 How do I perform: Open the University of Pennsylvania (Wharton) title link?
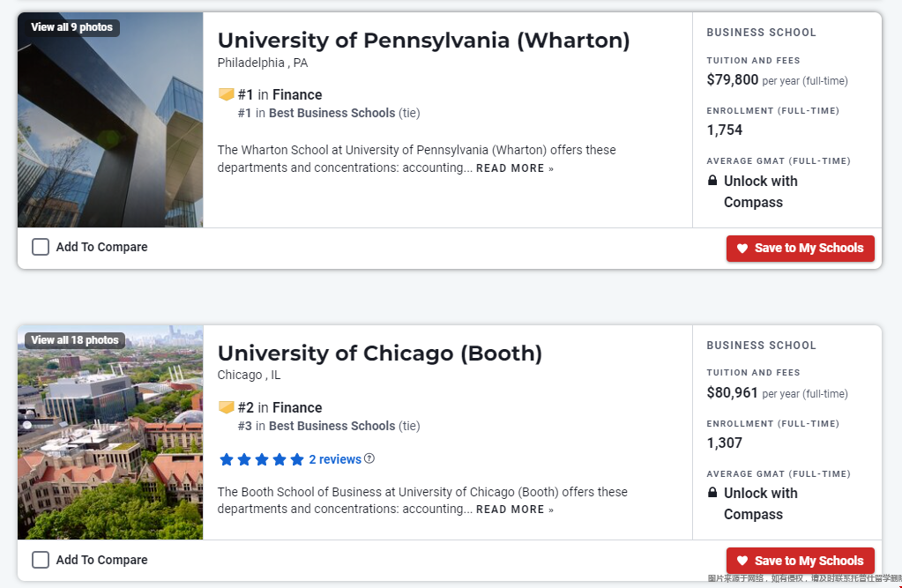pyautogui.click(x=423, y=41)
